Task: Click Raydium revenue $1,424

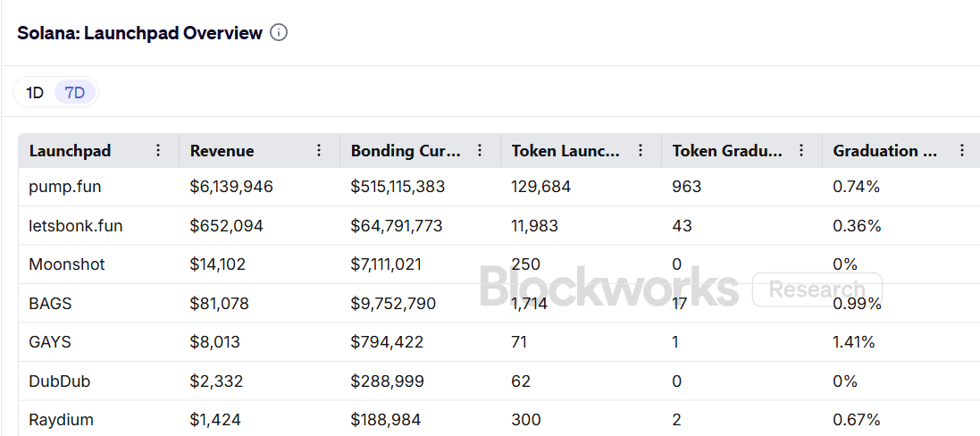Action: tap(215, 420)
